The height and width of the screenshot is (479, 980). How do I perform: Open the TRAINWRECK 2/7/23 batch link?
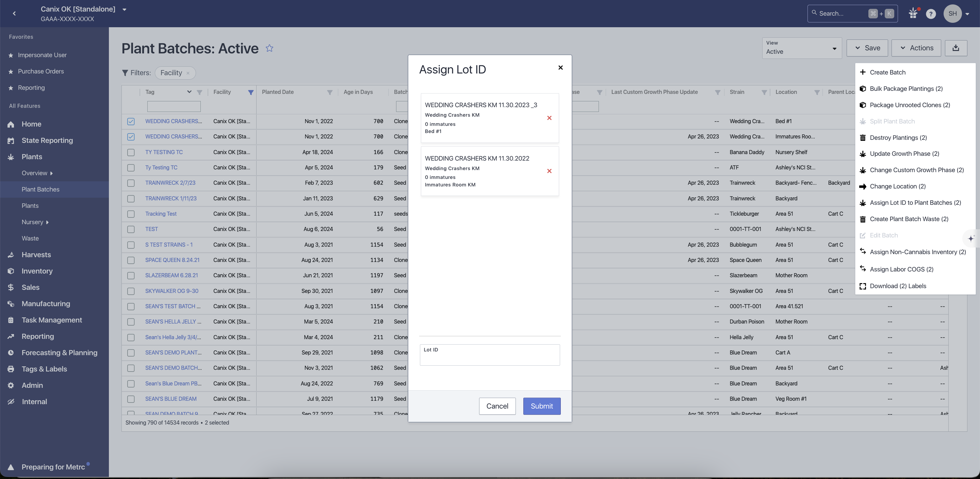tap(170, 183)
